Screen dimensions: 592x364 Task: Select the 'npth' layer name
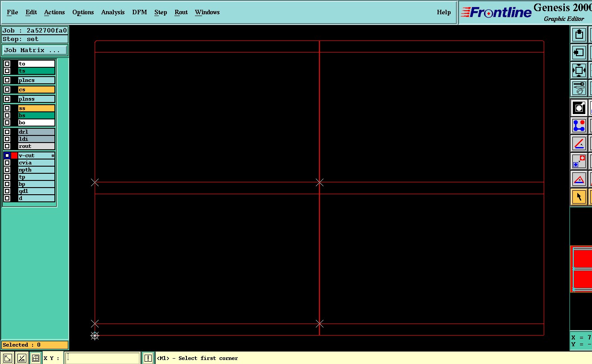pos(36,170)
